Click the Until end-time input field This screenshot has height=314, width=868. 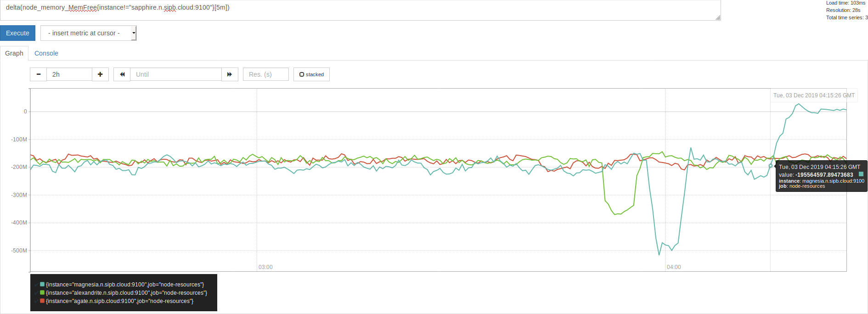coord(175,74)
